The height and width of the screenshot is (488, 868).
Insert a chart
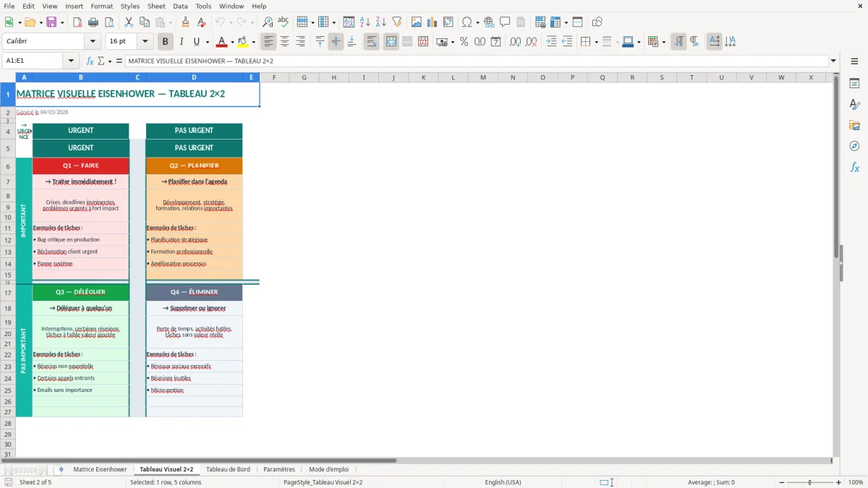click(x=433, y=22)
